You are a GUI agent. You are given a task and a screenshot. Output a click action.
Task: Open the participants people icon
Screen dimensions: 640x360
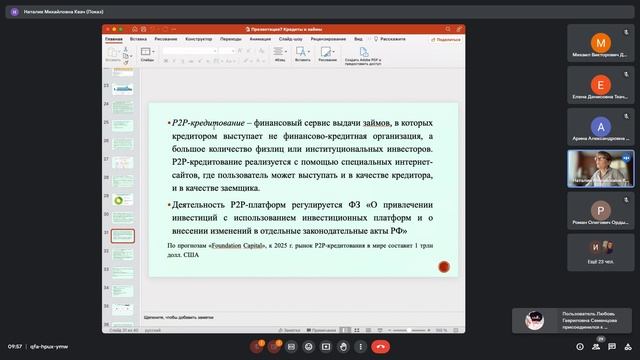tap(596, 347)
